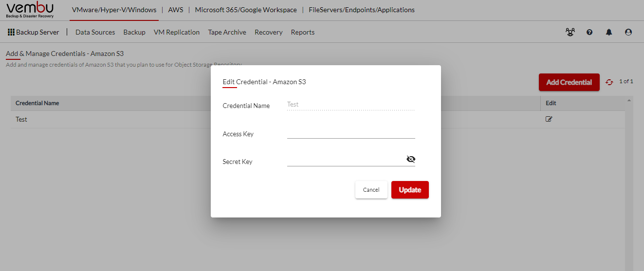Image resolution: width=644 pixels, height=271 pixels.
Task: Select the VMware/Hyper-V/Windows tab
Action: coord(114,10)
